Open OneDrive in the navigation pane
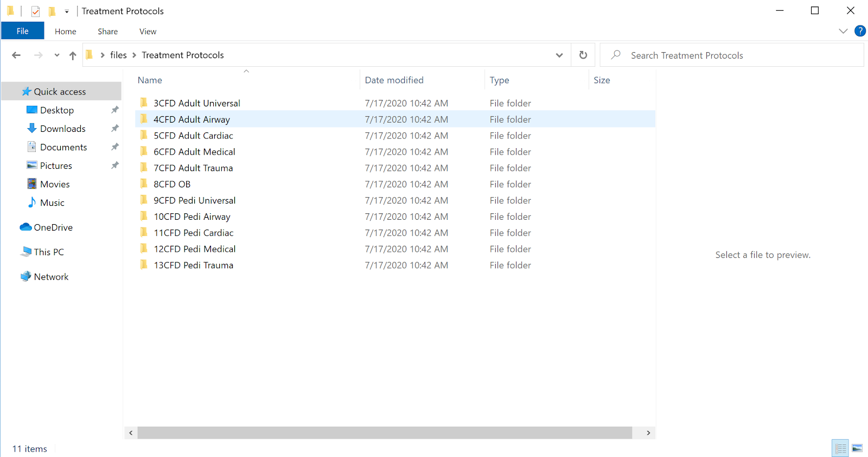The width and height of the screenshot is (868, 457). (53, 227)
